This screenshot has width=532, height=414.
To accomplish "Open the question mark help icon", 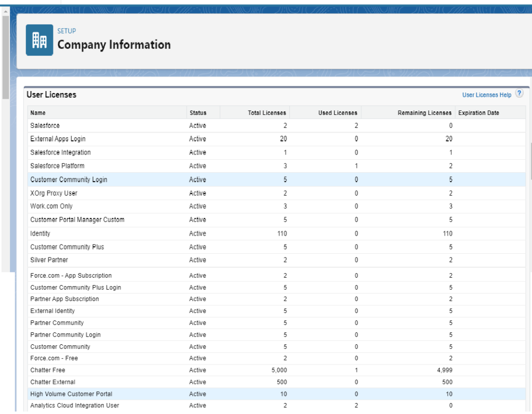I will pos(519,94).
